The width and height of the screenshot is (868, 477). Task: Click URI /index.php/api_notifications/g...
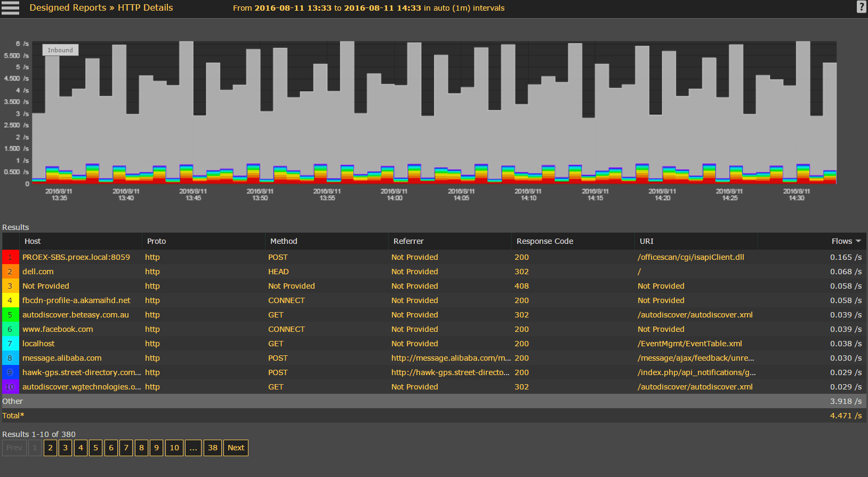click(697, 372)
